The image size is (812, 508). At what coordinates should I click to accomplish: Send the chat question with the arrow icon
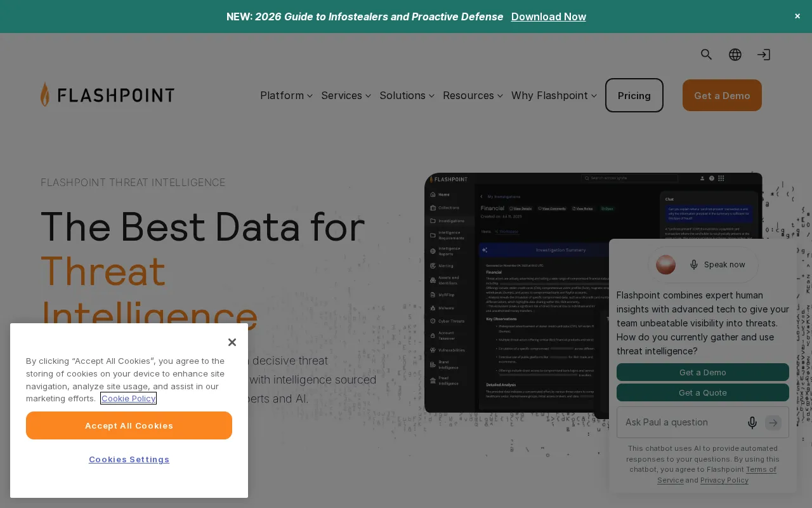tap(773, 422)
